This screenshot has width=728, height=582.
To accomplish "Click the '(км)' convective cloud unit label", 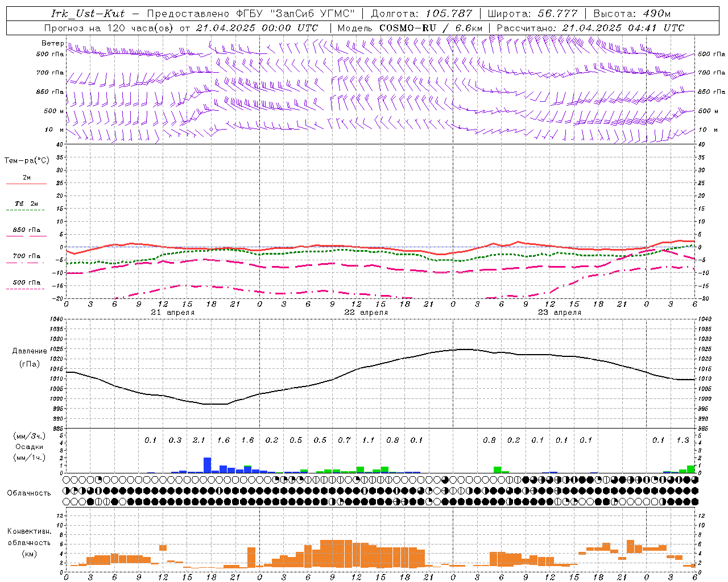I will (x=29, y=554).
